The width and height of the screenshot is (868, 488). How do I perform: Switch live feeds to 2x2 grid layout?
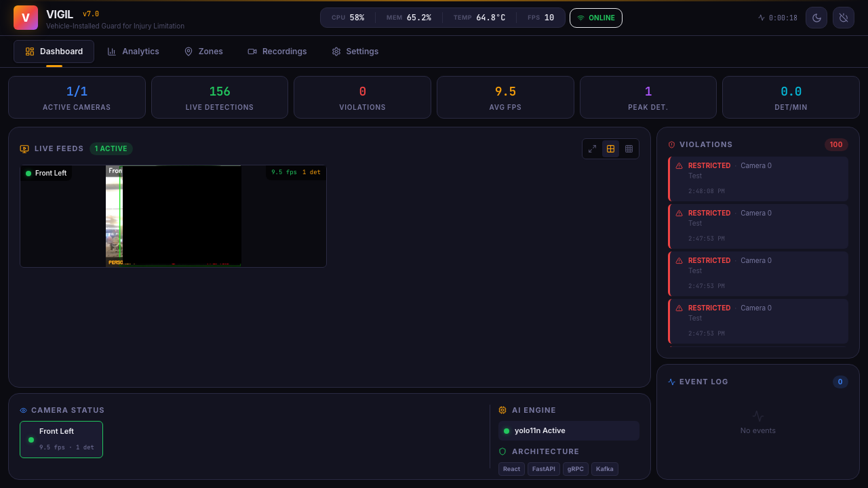pos(610,149)
